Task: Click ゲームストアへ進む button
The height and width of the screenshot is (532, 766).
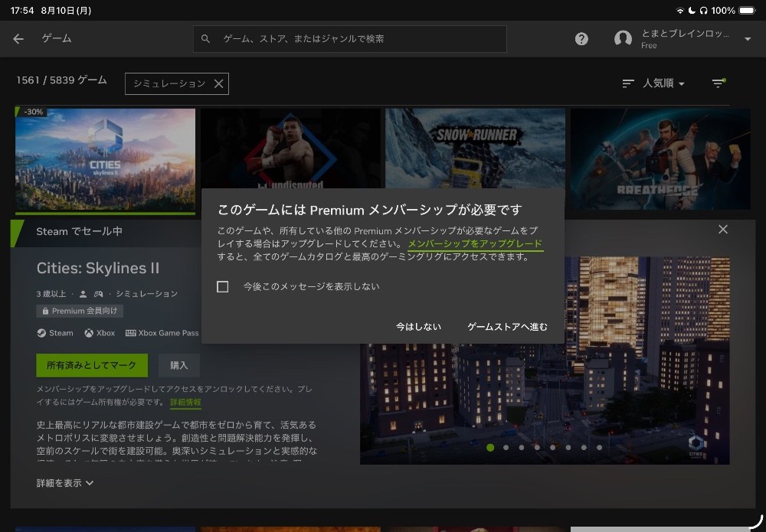Action: pyautogui.click(x=507, y=327)
